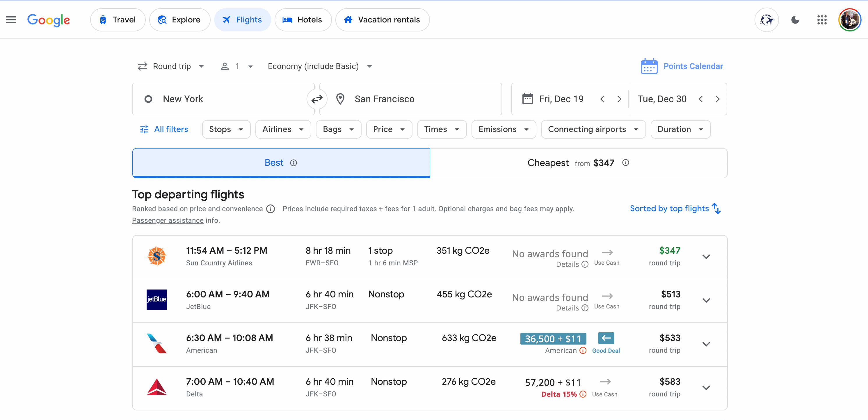The image size is (868, 420).
Task: Click the San Francisco destination field
Action: [x=410, y=99]
